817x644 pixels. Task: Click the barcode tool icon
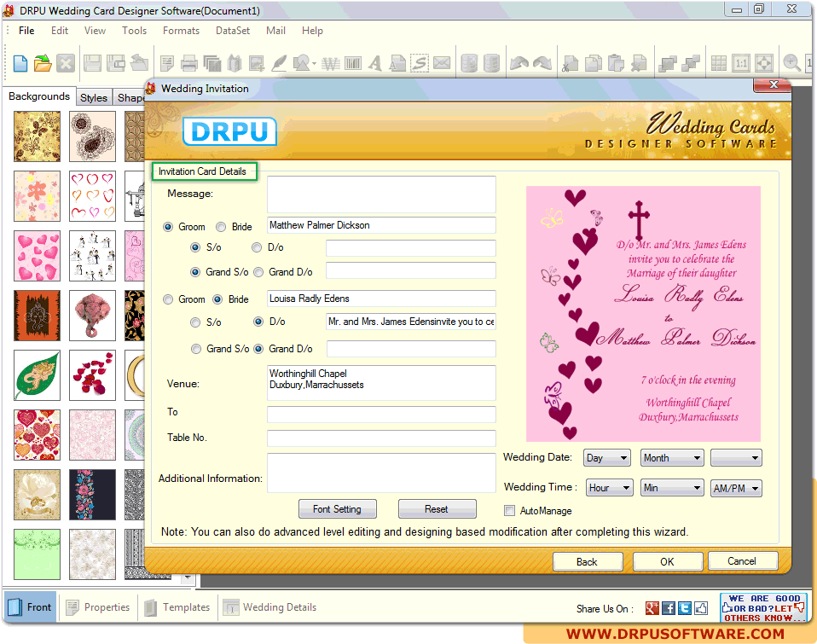pos(352,63)
